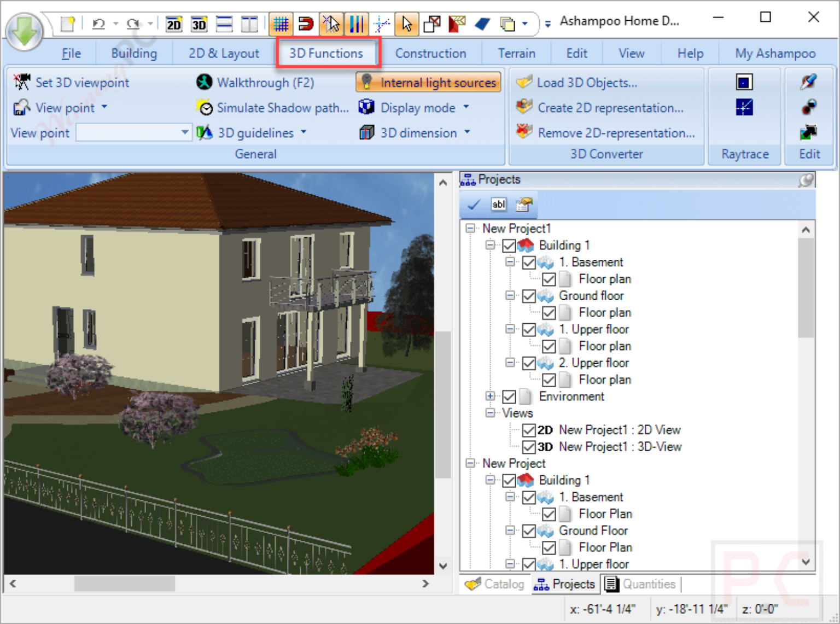Switch to the Building tab

tap(134, 53)
